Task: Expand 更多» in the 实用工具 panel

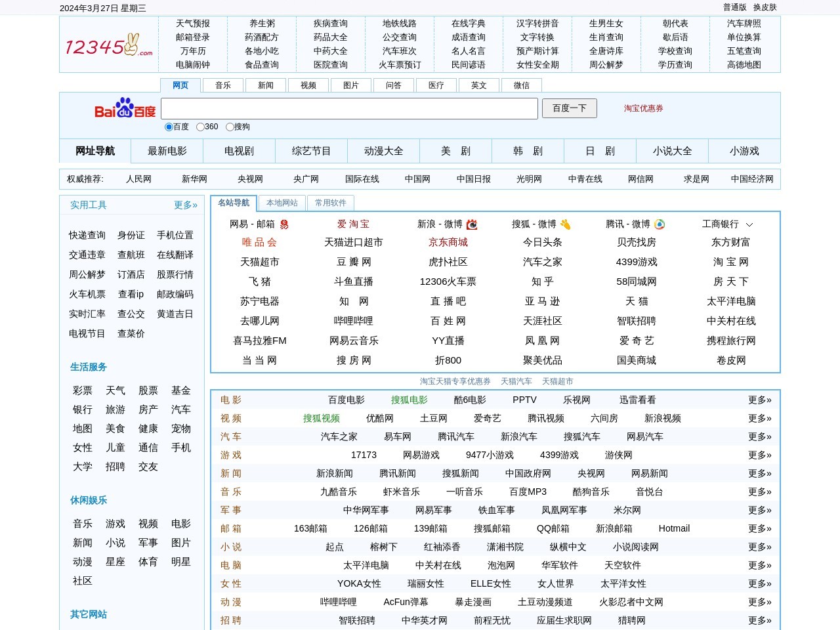Action: pyautogui.click(x=186, y=205)
